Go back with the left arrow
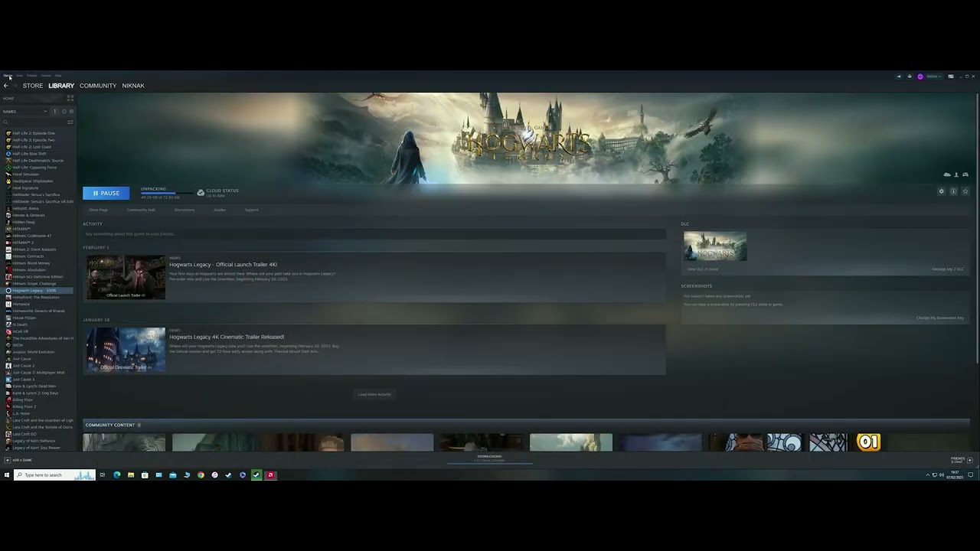Image resolution: width=980 pixels, height=551 pixels. coord(5,86)
